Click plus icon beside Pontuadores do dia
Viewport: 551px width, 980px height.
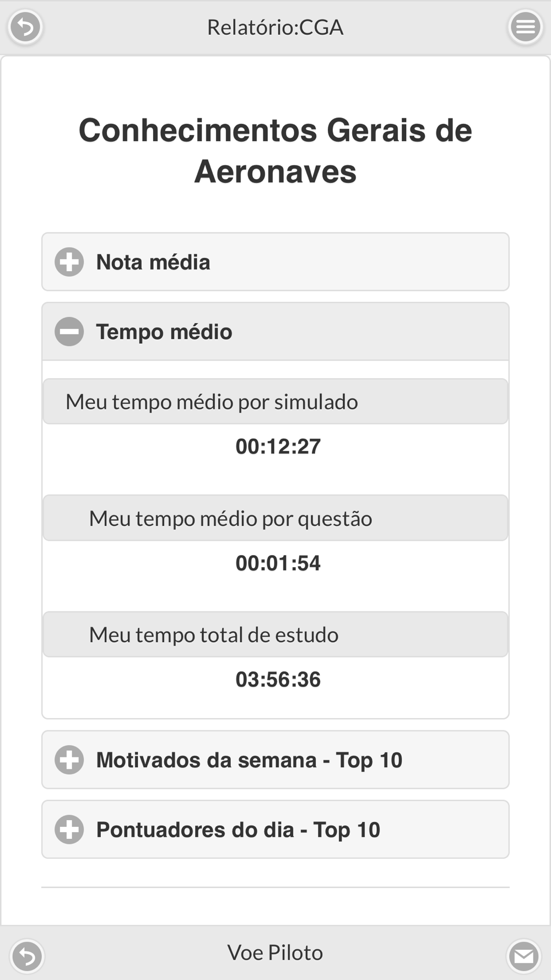pyautogui.click(x=69, y=829)
